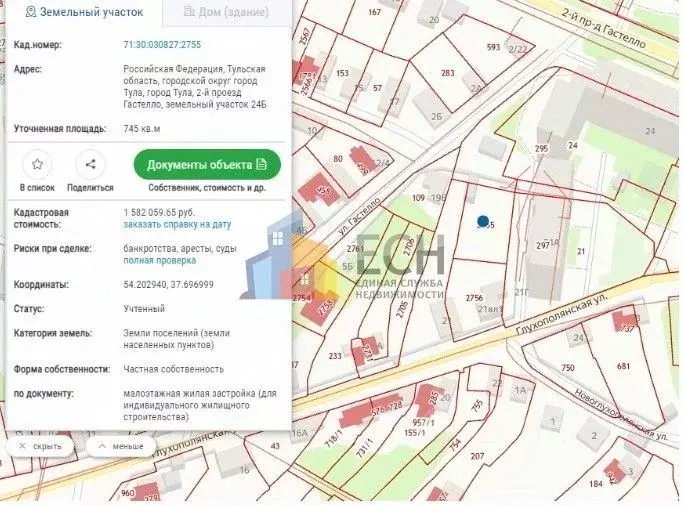This screenshot has height=506, width=684.
Task: Click the Учтенный status value
Action: click(144, 309)
